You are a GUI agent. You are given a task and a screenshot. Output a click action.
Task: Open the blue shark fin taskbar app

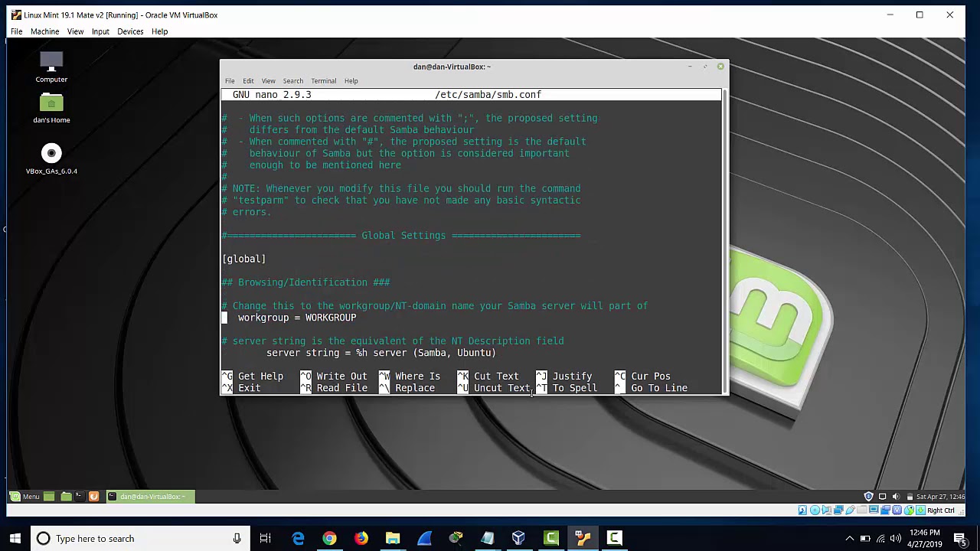[424, 538]
